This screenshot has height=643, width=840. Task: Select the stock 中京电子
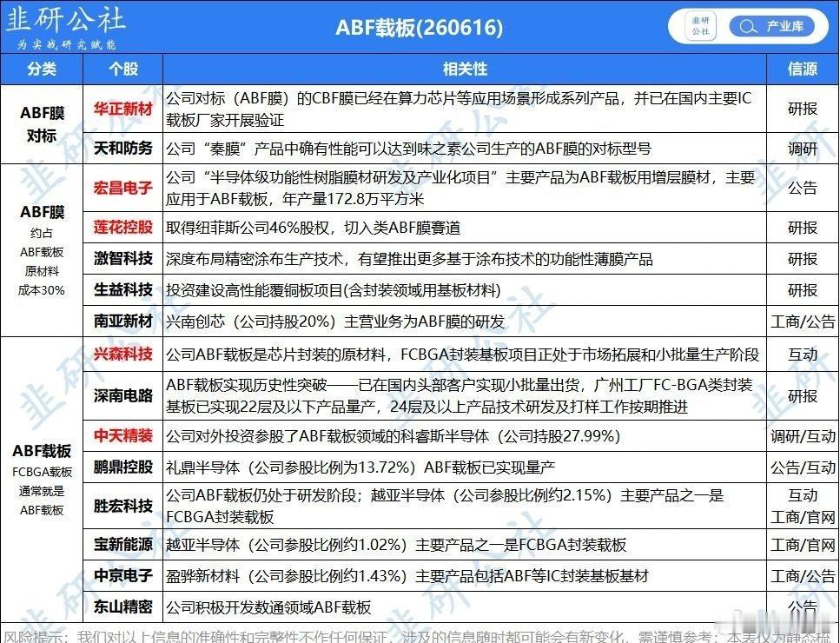123,576
